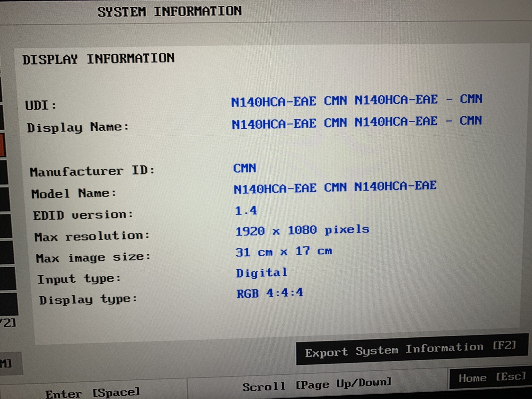Click the Manufacturer ID value CMN
This screenshot has width=532, height=399.
(244, 168)
